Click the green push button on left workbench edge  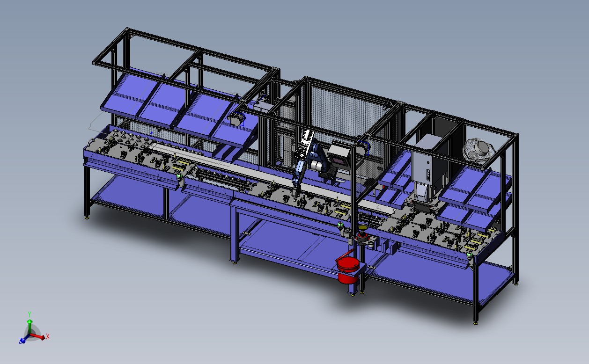(x=178, y=176)
